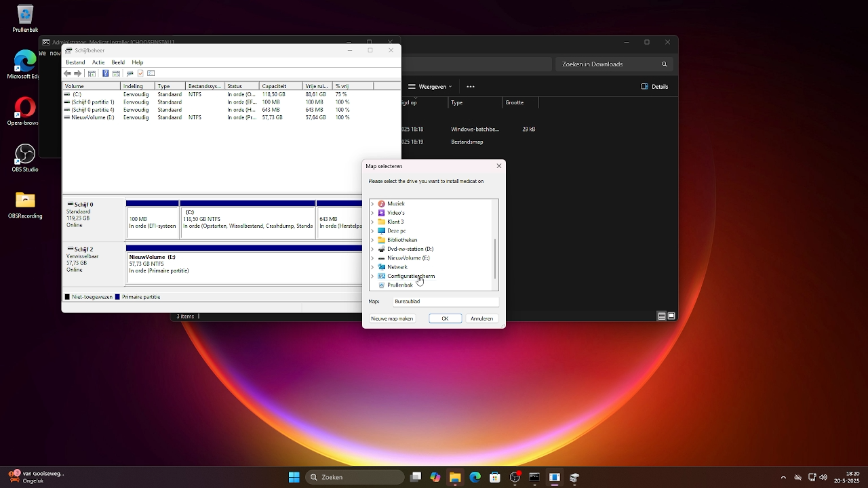
Task: Select OBS Studio desktop shortcut
Action: (x=25, y=158)
